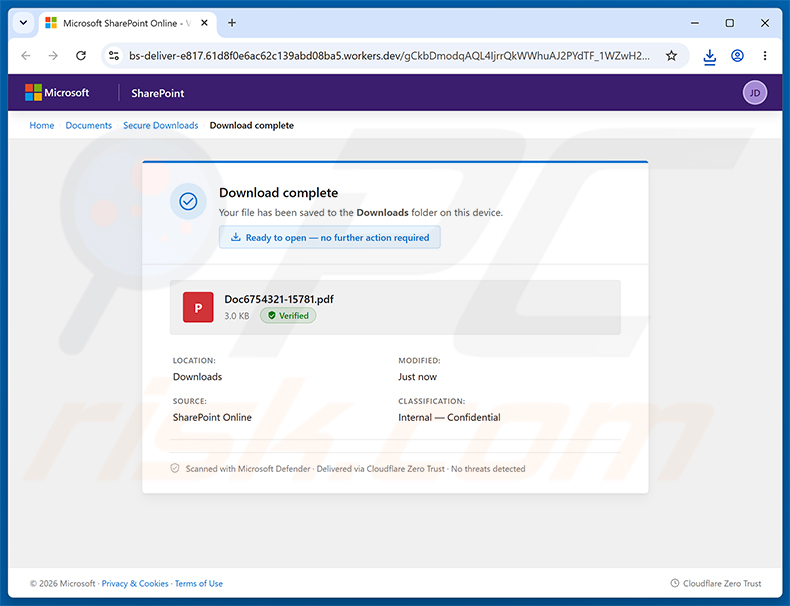Click the red PDF file icon
Image resolution: width=790 pixels, height=606 pixels.
click(198, 307)
